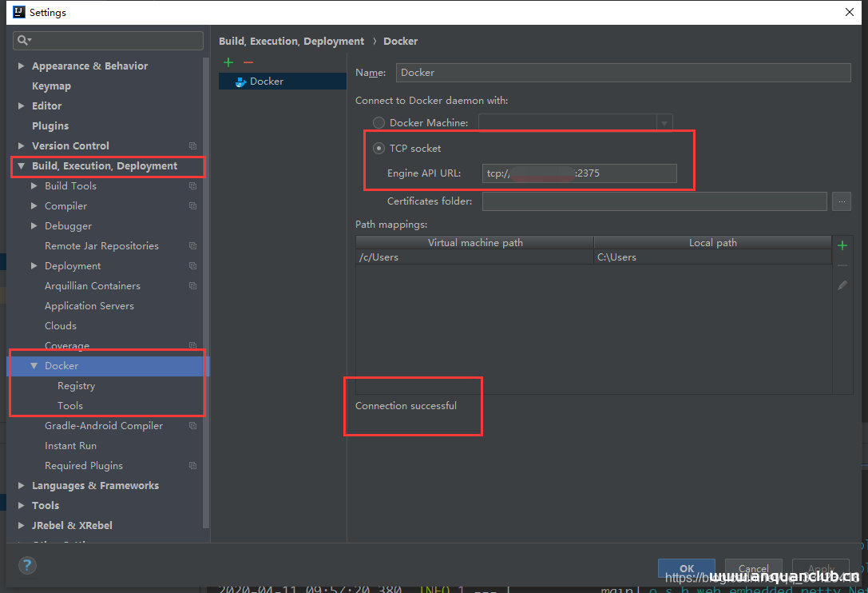Expand the Build Tools node
This screenshot has height=593, width=868.
click(34, 185)
